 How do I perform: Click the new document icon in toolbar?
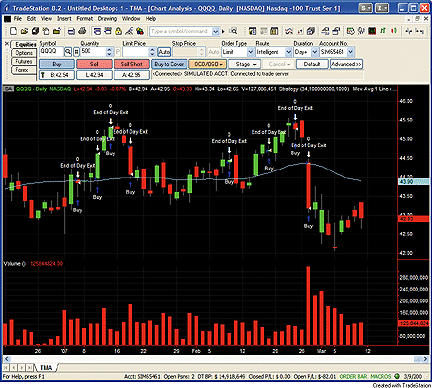coord(13,31)
